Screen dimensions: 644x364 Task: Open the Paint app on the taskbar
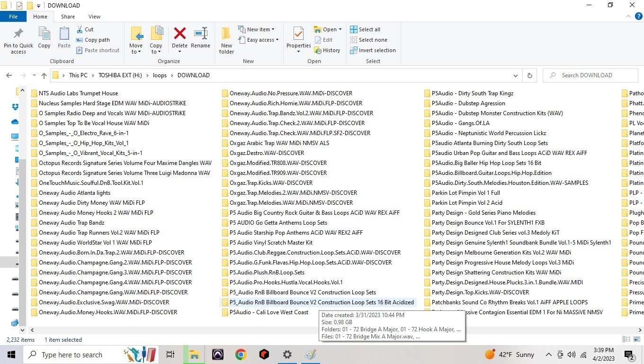pyautogui.click(x=311, y=355)
